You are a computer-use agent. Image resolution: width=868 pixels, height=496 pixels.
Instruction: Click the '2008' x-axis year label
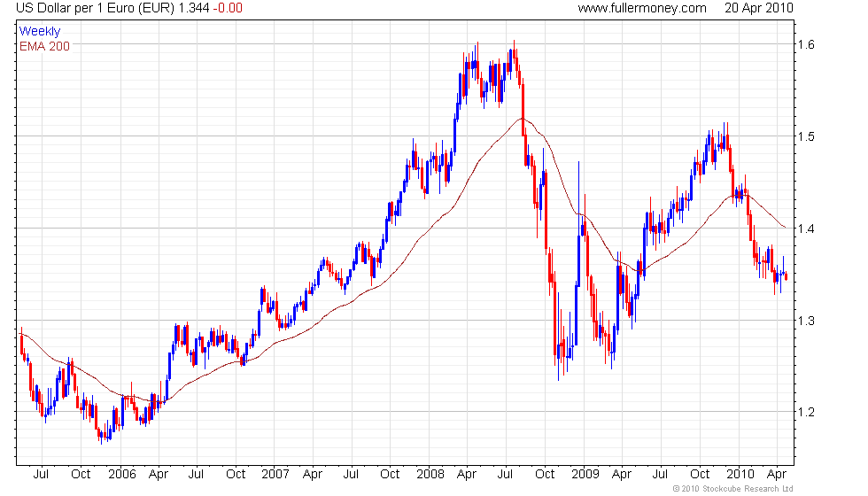[x=430, y=475]
